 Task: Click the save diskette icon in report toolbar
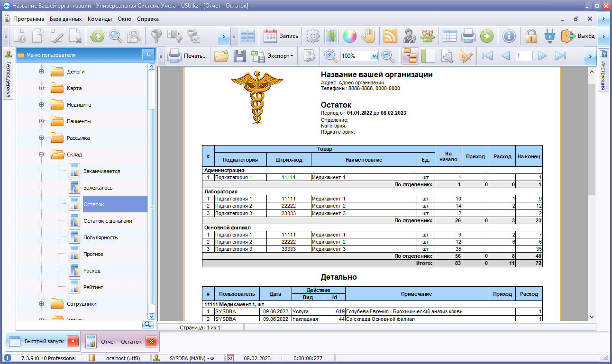click(240, 56)
